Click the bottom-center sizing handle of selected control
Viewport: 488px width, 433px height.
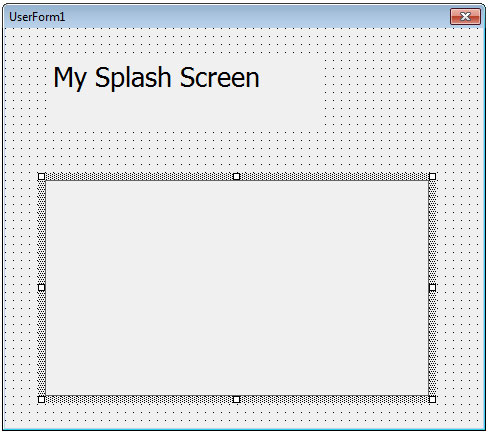pos(236,399)
